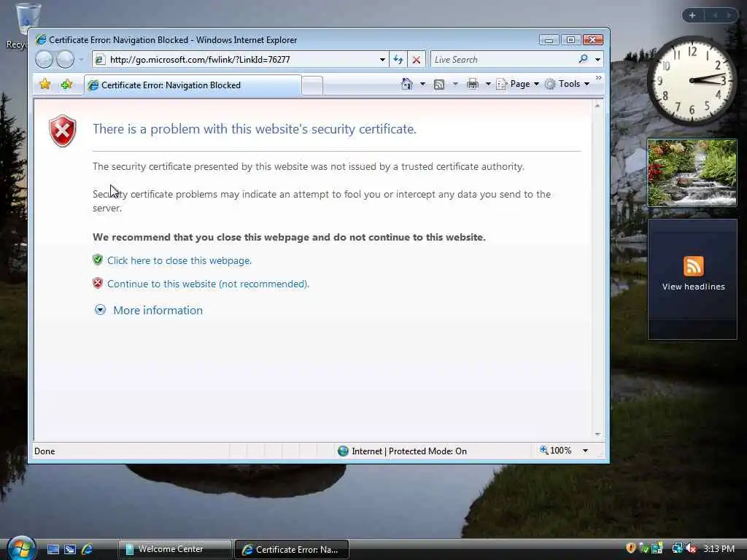Click Switch between windows quick launch icon
Image resolution: width=747 pixels, height=560 pixels.
(70, 549)
